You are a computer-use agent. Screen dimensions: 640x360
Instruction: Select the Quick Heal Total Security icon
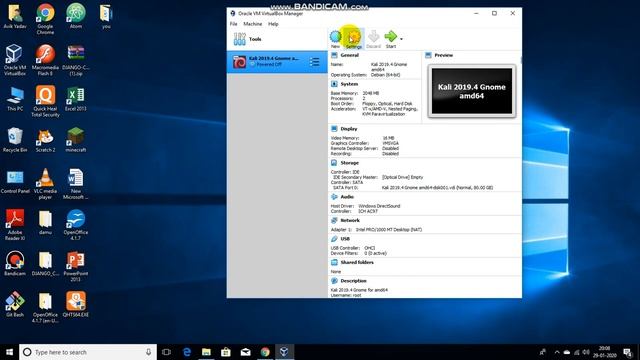point(45,101)
